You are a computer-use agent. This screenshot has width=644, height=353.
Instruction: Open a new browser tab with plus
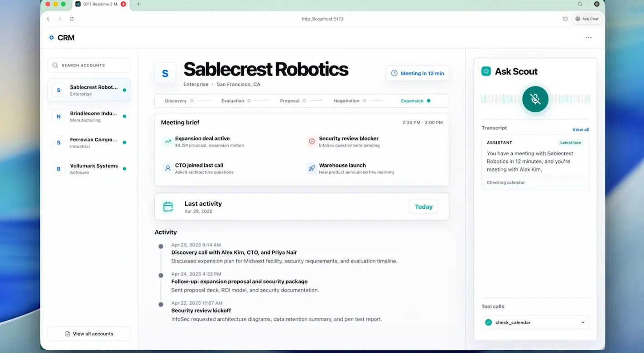tap(139, 4)
